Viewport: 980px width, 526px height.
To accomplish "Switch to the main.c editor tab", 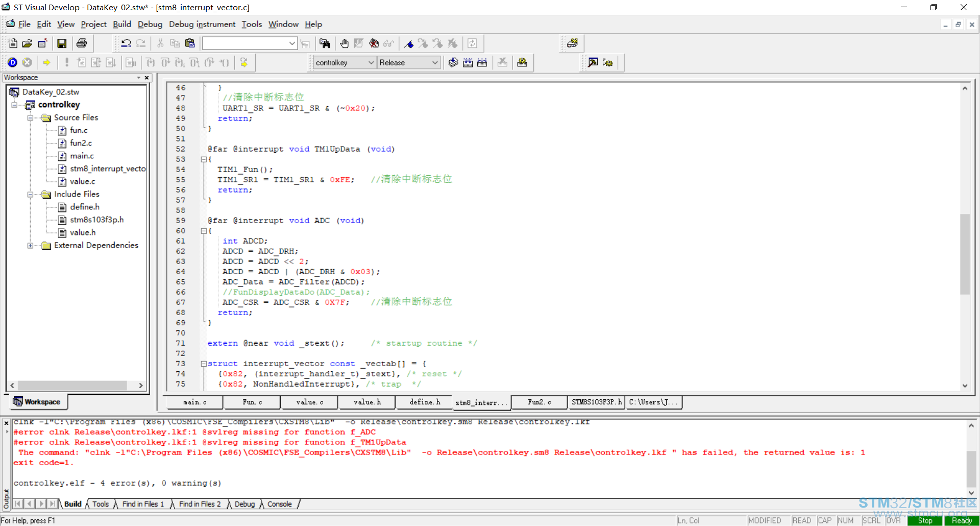I will (x=195, y=402).
